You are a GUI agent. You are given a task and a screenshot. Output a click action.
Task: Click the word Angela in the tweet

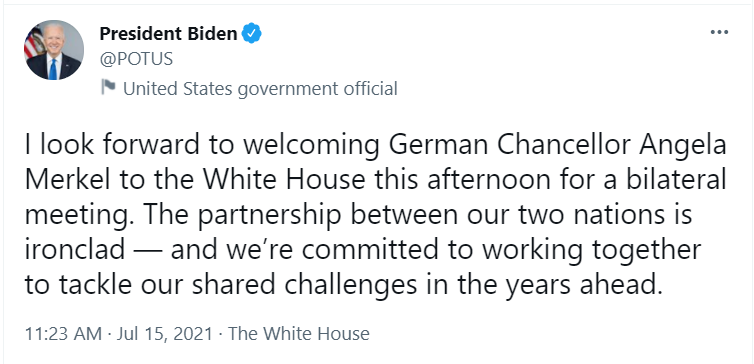(683, 147)
